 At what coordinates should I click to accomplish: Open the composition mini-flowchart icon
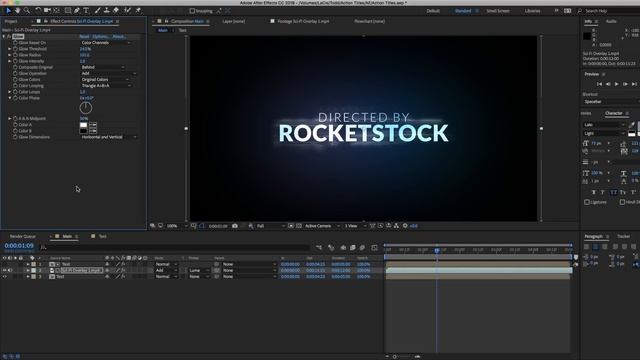(319, 247)
